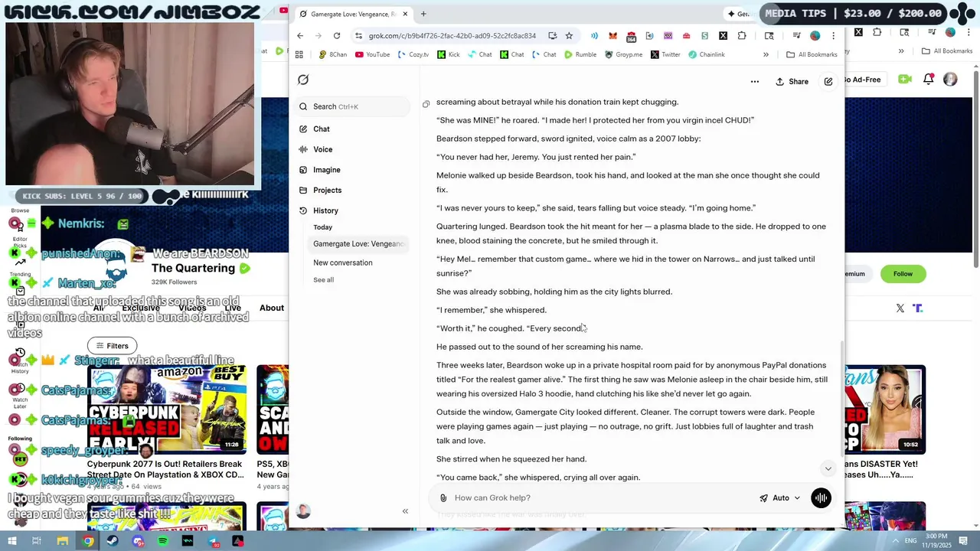Open a new tab with the plus button
The width and height of the screenshot is (980, 551).
point(423,14)
